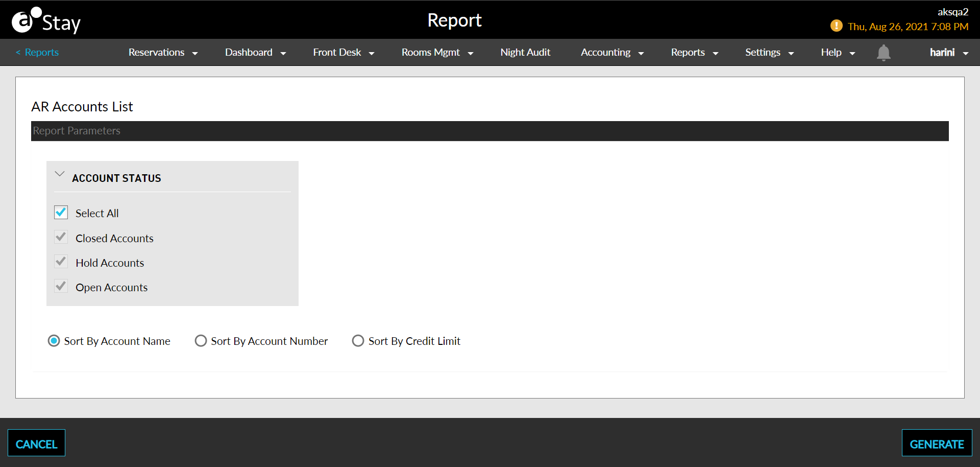Collapse the Account Status section chevron
Image resolution: width=980 pixels, height=467 pixels.
click(60, 174)
